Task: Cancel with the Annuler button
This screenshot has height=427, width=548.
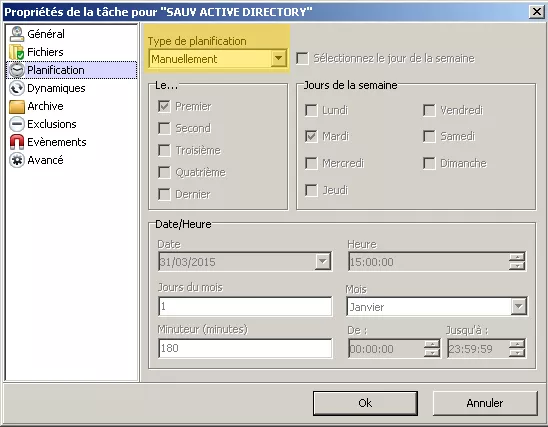Action: [x=485, y=403]
